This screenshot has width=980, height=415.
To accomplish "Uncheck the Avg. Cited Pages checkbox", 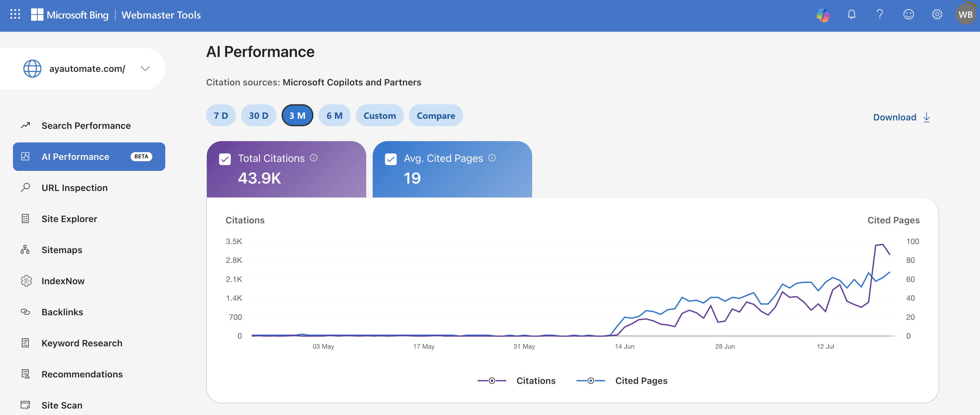I will coord(391,159).
